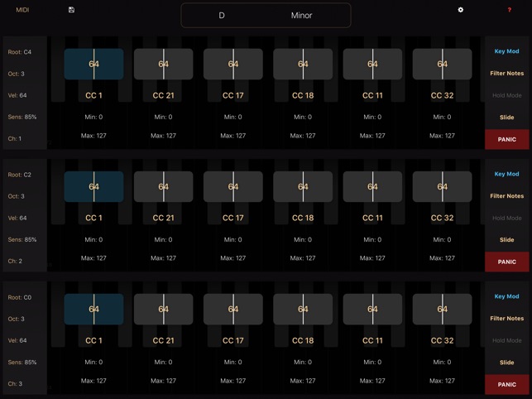Image resolution: width=532 pixels, height=399 pixels.
Task: Select the CC 21 label in channel 1 row
Action: [x=164, y=95]
